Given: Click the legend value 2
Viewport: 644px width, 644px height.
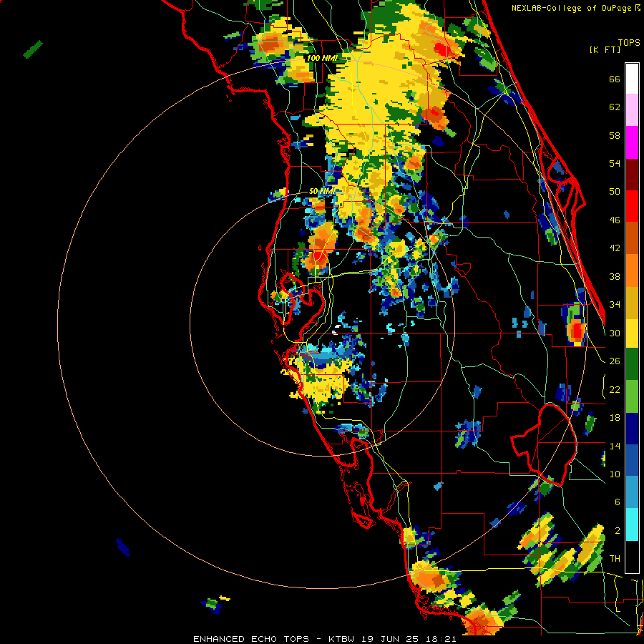Looking at the screenshot, I should pyautogui.click(x=618, y=531).
